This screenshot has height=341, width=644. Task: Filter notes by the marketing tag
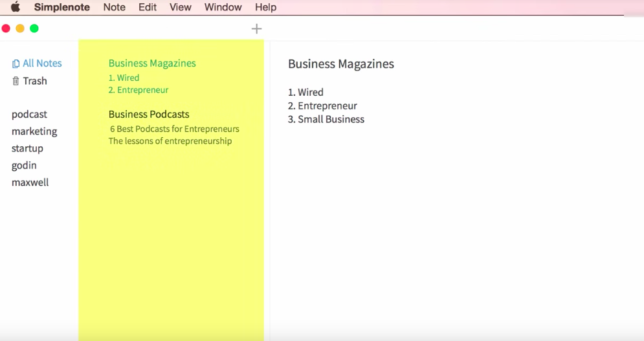click(x=34, y=131)
